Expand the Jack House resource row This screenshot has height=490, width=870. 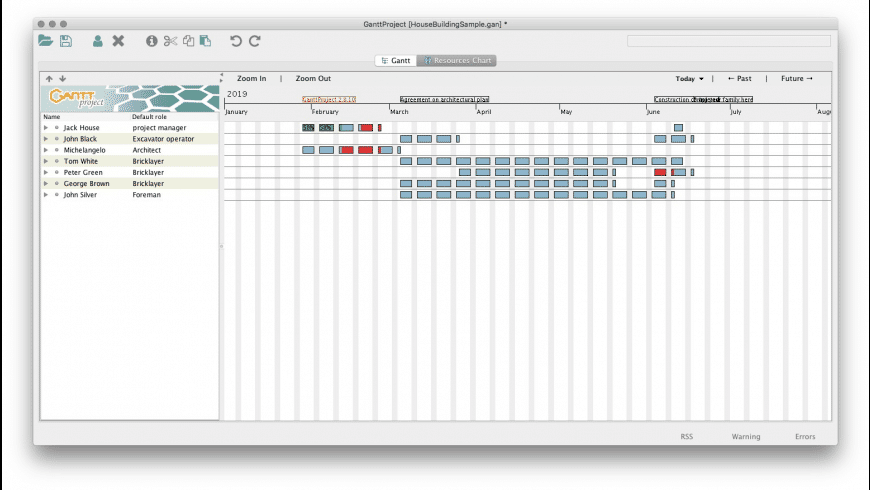pos(46,128)
